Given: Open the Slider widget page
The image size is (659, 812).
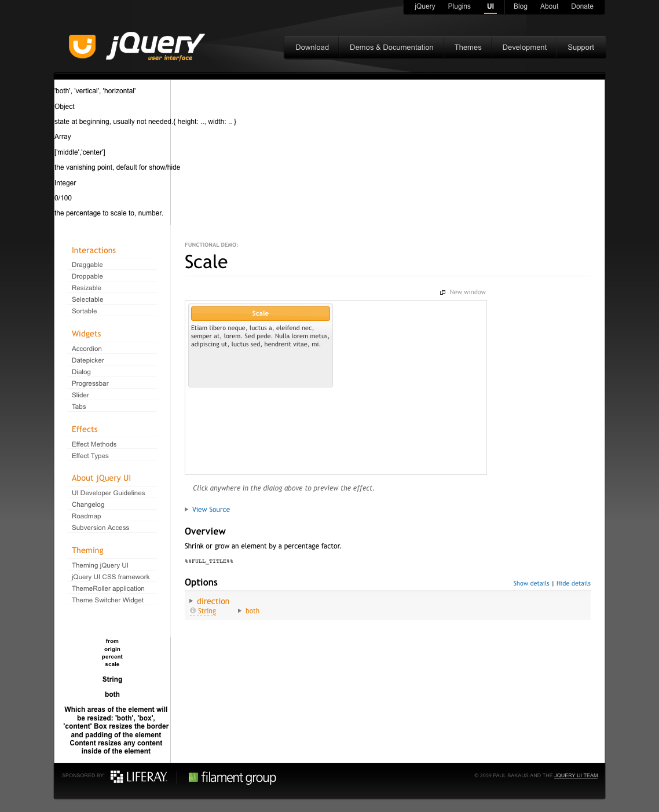Looking at the screenshot, I should (x=80, y=395).
